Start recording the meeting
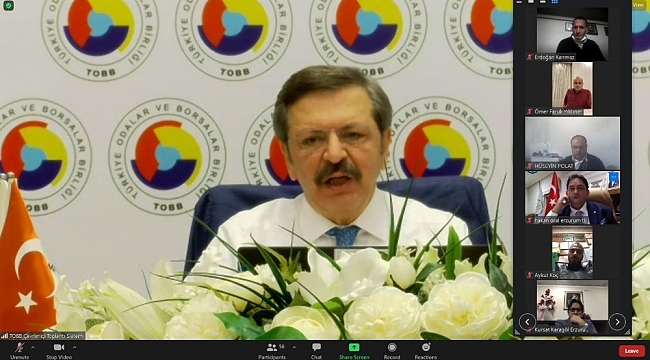650x360 pixels. pos(392,350)
